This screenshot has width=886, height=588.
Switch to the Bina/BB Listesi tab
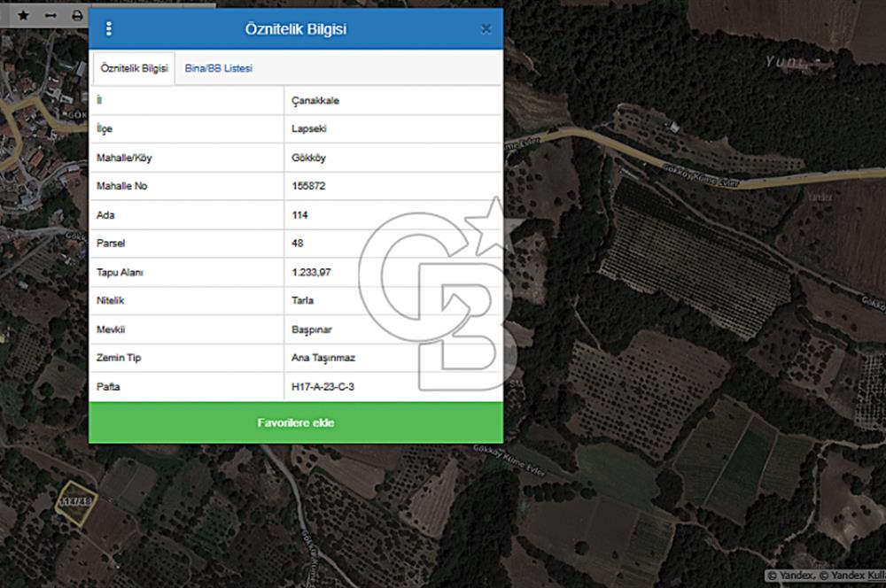tap(219, 68)
